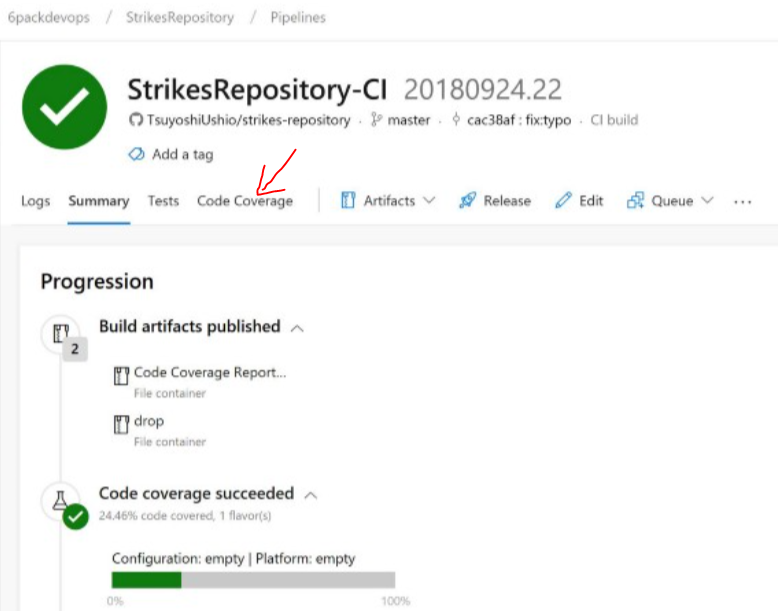Click the StrikesRepository-CI build title

(x=257, y=89)
